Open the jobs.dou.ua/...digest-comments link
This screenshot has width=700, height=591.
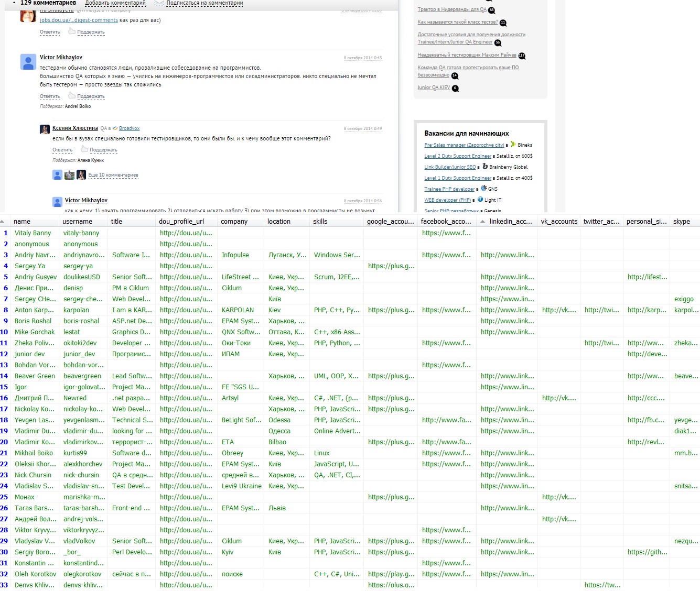(x=79, y=20)
